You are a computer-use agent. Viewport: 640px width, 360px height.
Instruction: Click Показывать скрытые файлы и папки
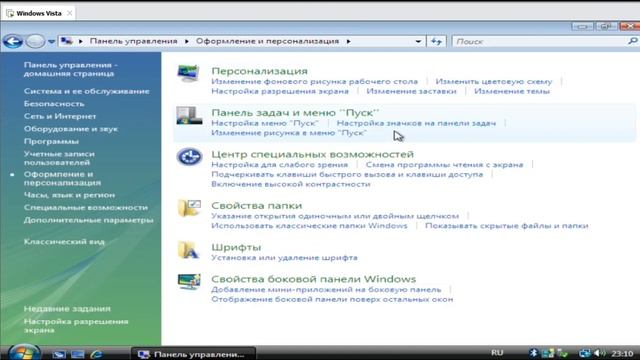[x=507, y=226]
